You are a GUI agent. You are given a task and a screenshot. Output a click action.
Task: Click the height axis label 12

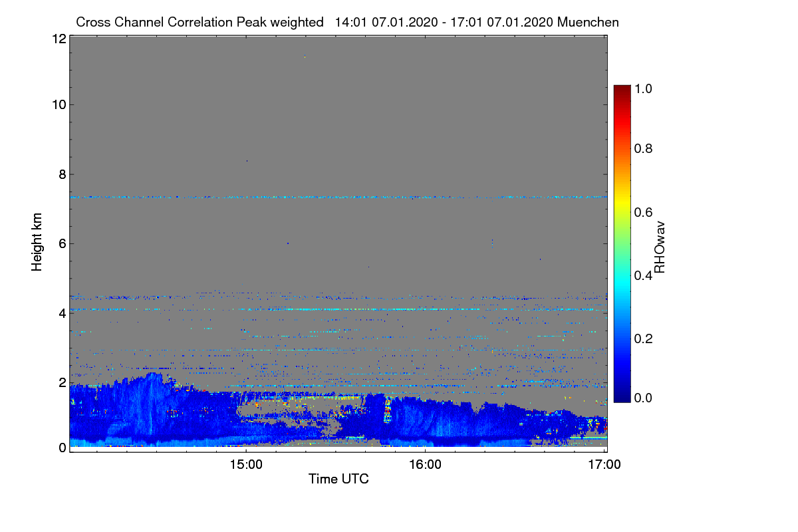tap(59, 39)
